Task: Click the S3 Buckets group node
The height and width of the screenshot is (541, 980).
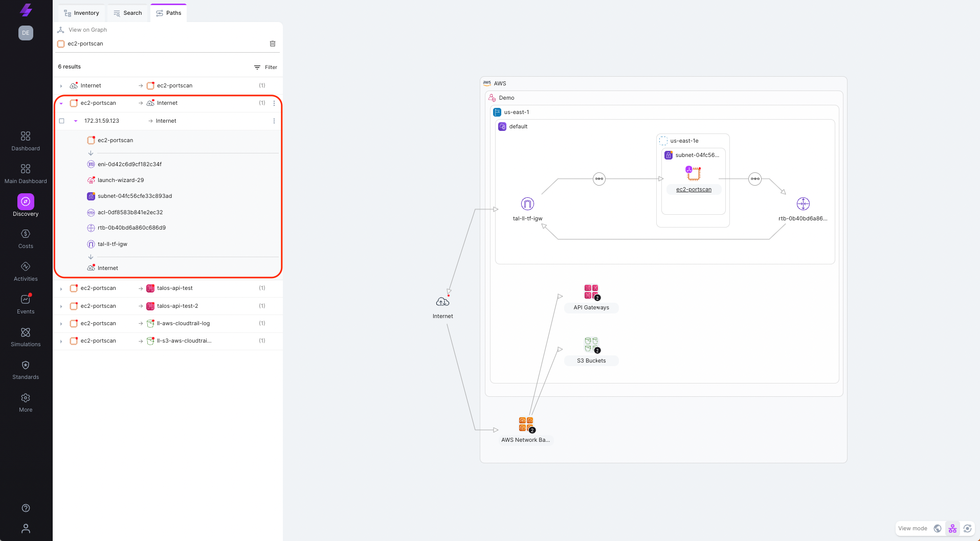Action: pos(591,345)
